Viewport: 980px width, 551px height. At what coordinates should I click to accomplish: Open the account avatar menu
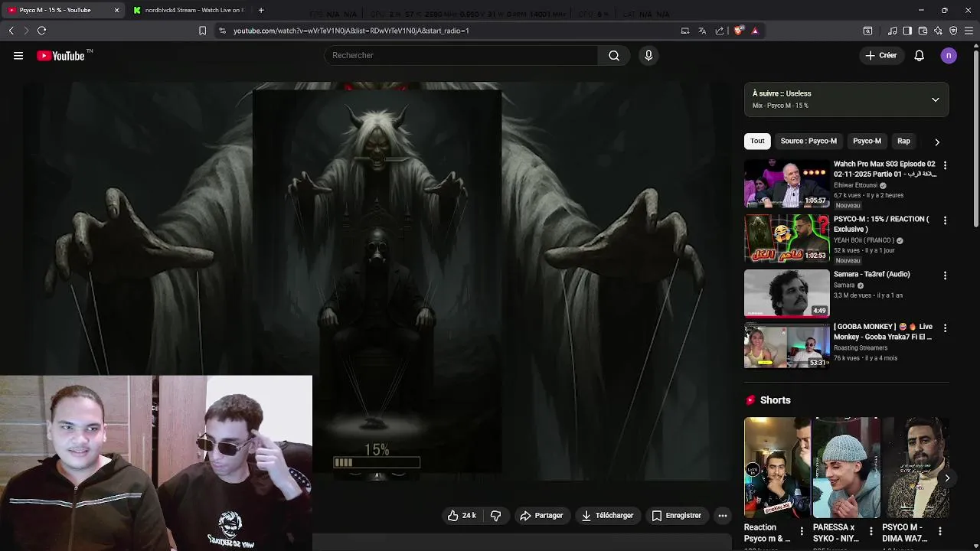[x=949, y=55]
